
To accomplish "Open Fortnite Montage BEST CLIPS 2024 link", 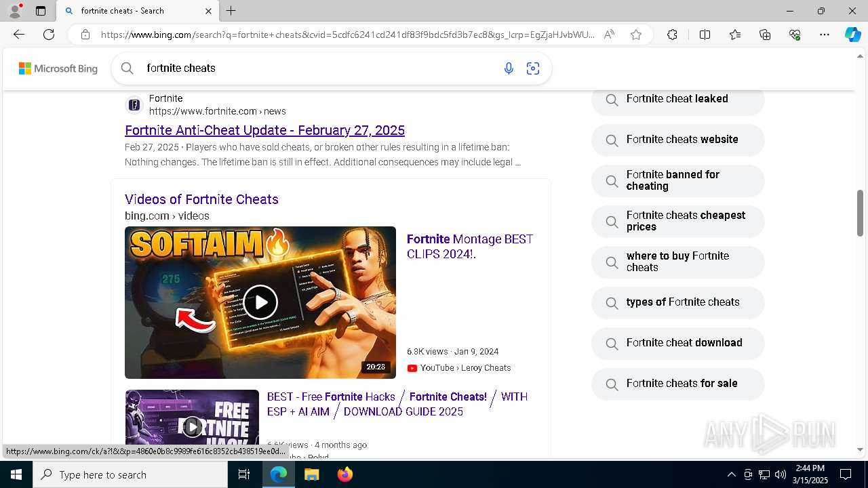I will point(470,247).
